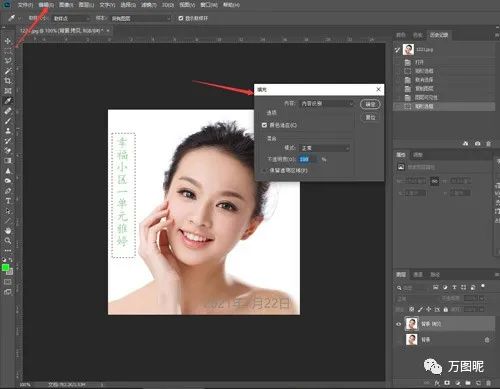
Task: Select the Zoom magnifier tool
Action: (8, 240)
